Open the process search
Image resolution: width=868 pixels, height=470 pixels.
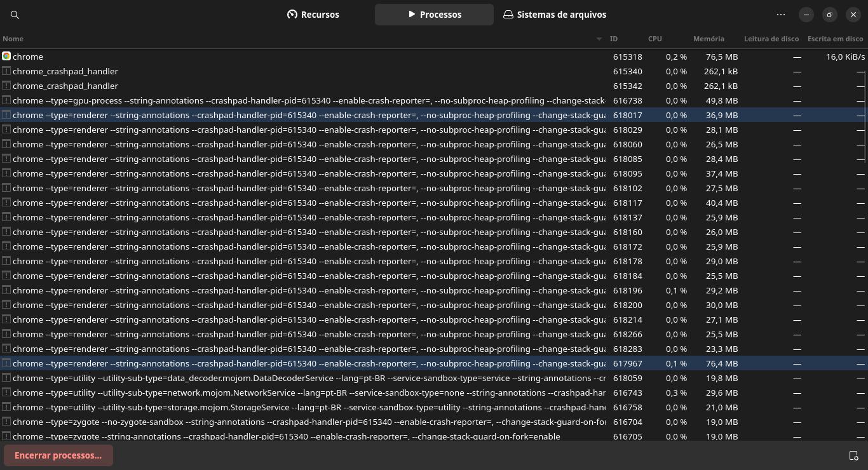click(15, 15)
